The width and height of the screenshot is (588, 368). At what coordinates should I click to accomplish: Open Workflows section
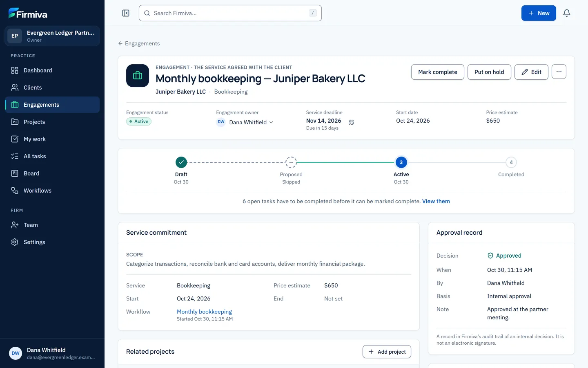pyautogui.click(x=52, y=191)
